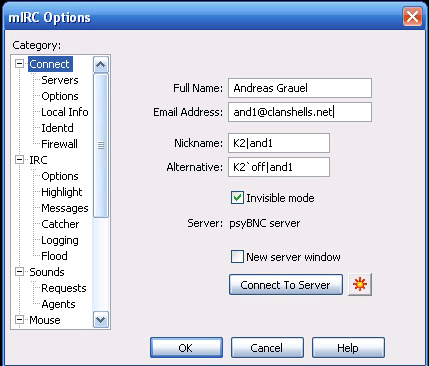
Task: Open the Flood settings page
Action: (54, 256)
